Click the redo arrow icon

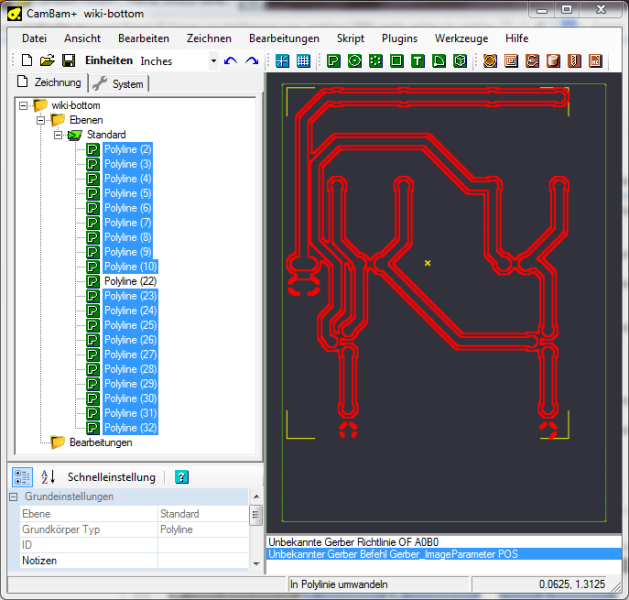[252, 61]
